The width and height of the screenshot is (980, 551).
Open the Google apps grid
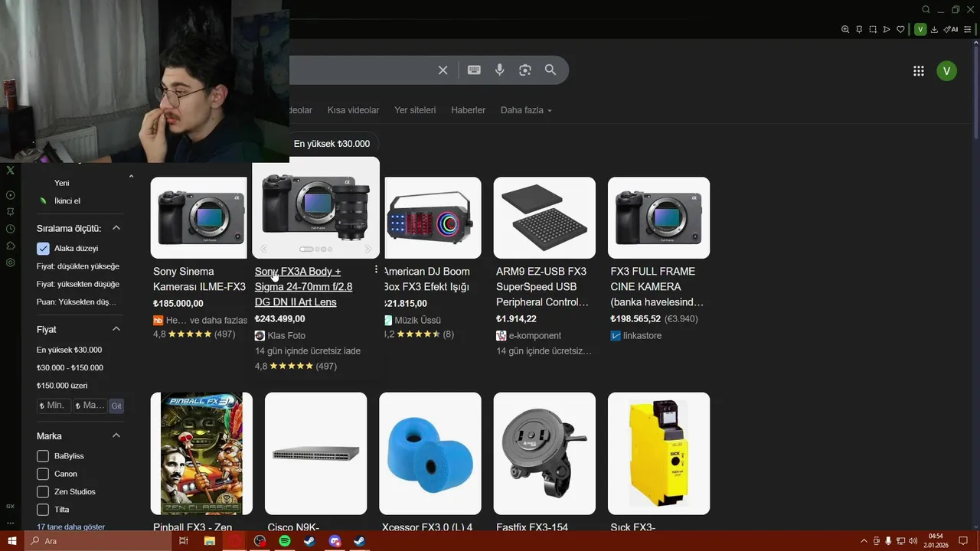[x=919, y=71]
